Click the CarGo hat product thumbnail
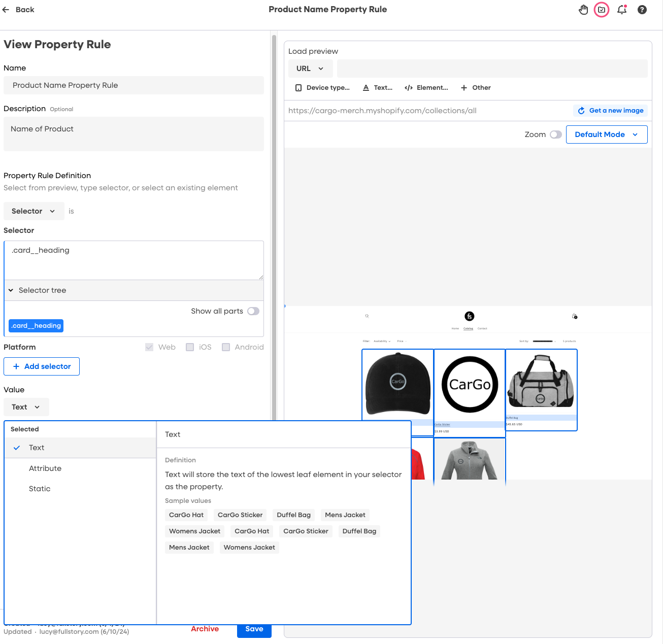Viewport: 663px width, 644px height. click(x=397, y=383)
